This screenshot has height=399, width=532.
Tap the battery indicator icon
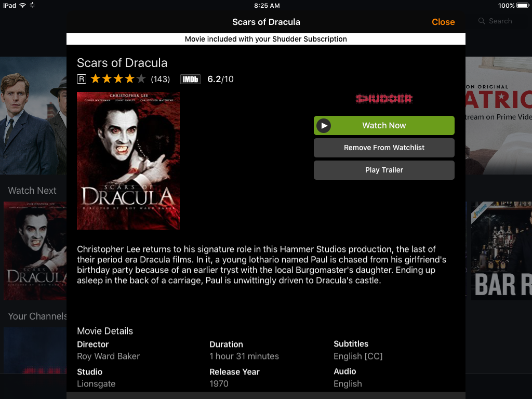tap(523, 5)
